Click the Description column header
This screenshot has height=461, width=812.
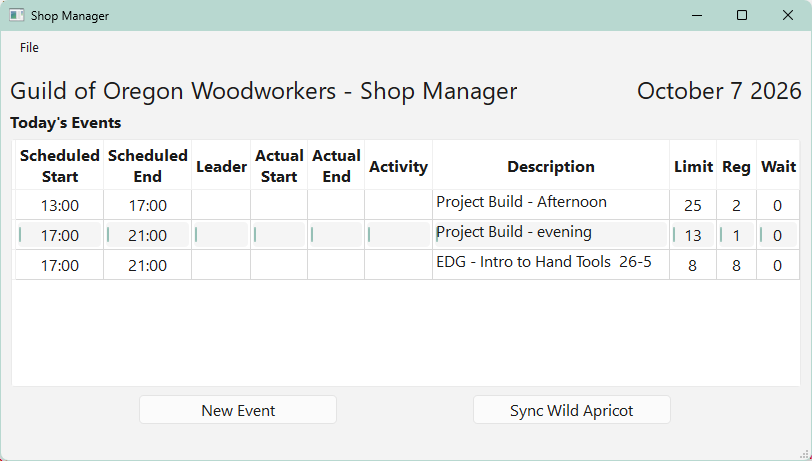(551, 166)
